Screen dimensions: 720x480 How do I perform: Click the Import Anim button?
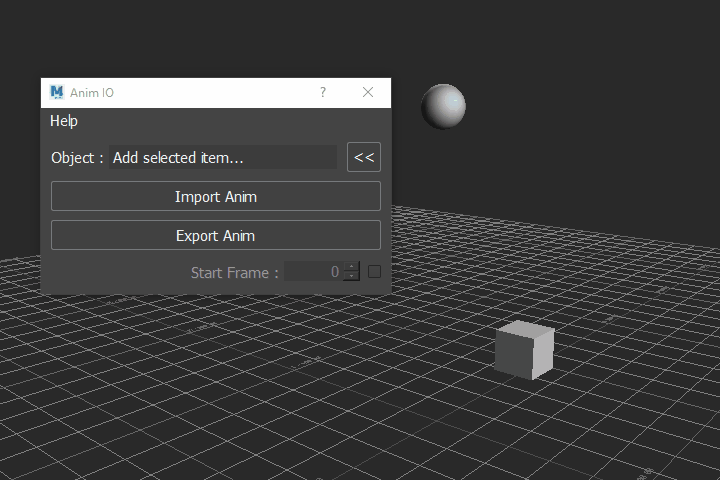tap(216, 196)
